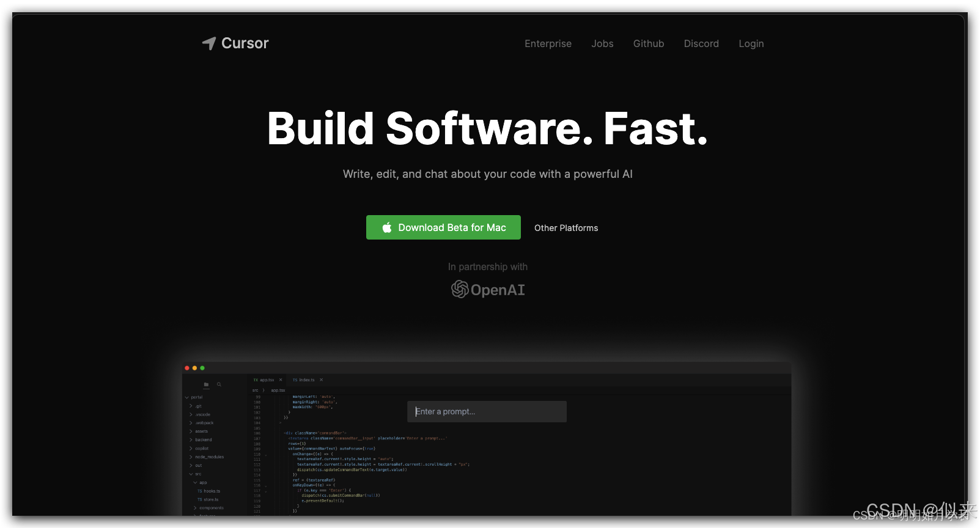
Task: Open the Enterprise page
Action: [x=548, y=44]
